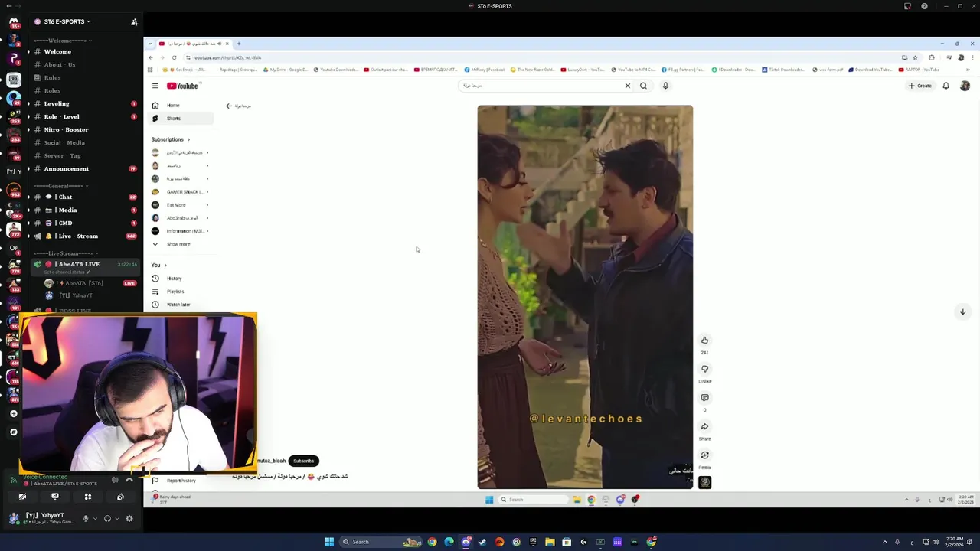Image resolution: width=980 pixels, height=551 pixels.
Task: Subscribe to the Short's channel
Action: tap(304, 461)
